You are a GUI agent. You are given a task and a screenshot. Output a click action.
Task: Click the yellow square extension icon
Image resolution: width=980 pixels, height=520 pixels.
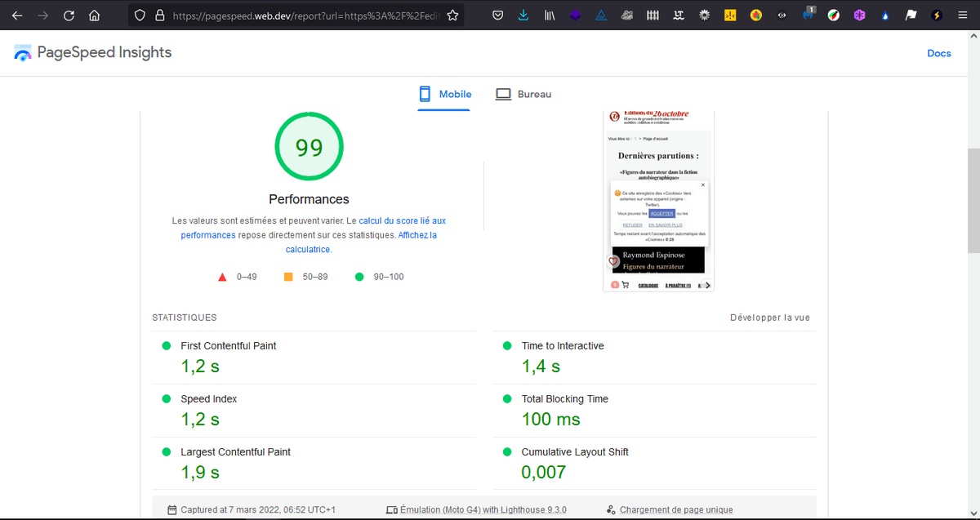pyautogui.click(x=730, y=15)
